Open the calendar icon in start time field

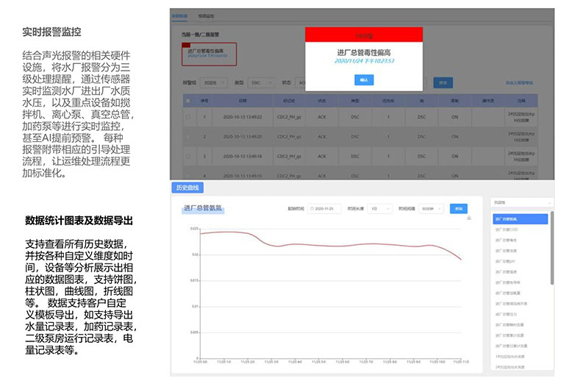312,209
